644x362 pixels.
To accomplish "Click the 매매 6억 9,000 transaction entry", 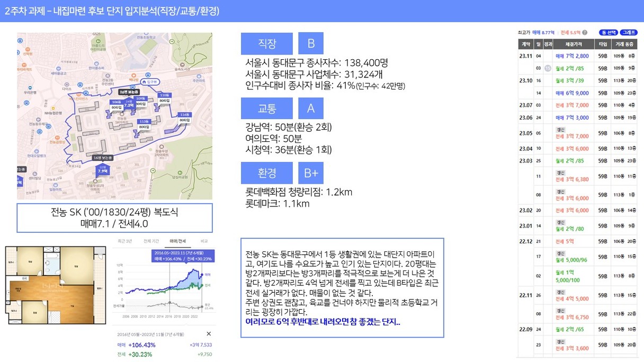I will coord(572,93).
